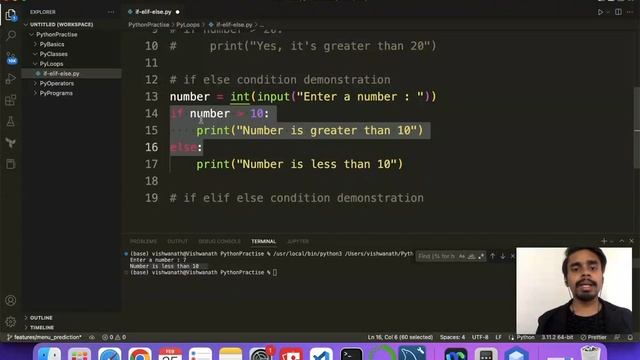Click the editor vertical scrollbar
Viewport: 640px width, 360px height.
click(637, 127)
